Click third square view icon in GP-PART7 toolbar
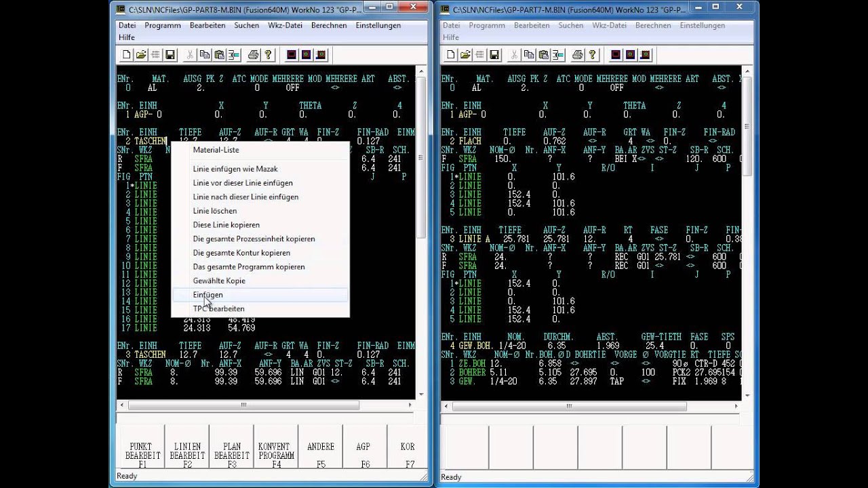The height and width of the screenshot is (488, 868). 645,55
